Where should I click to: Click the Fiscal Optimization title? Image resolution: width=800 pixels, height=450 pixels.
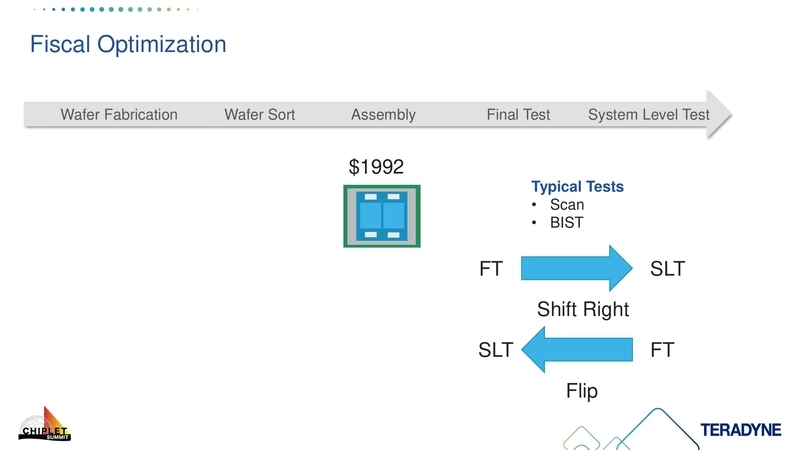(128, 45)
